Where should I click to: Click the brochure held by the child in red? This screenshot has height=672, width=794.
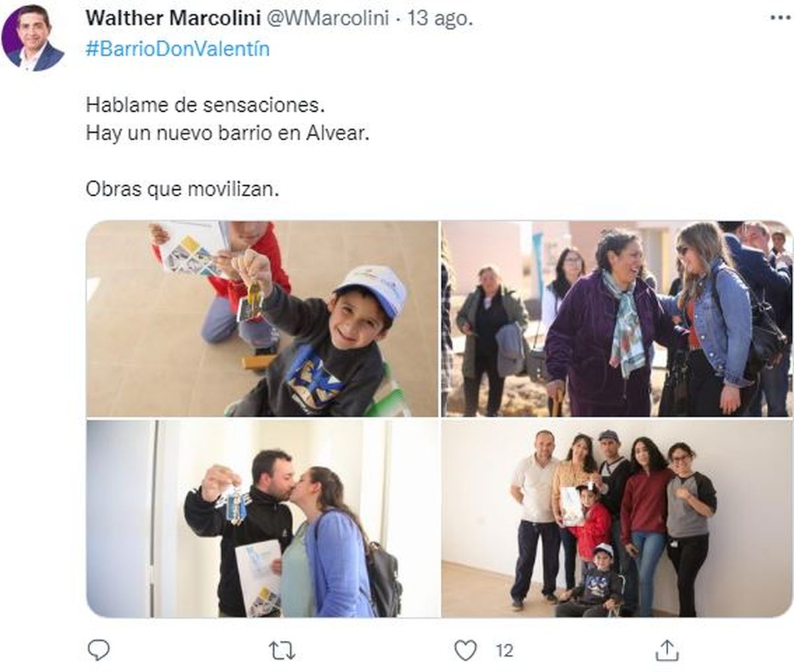coord(193,249)
